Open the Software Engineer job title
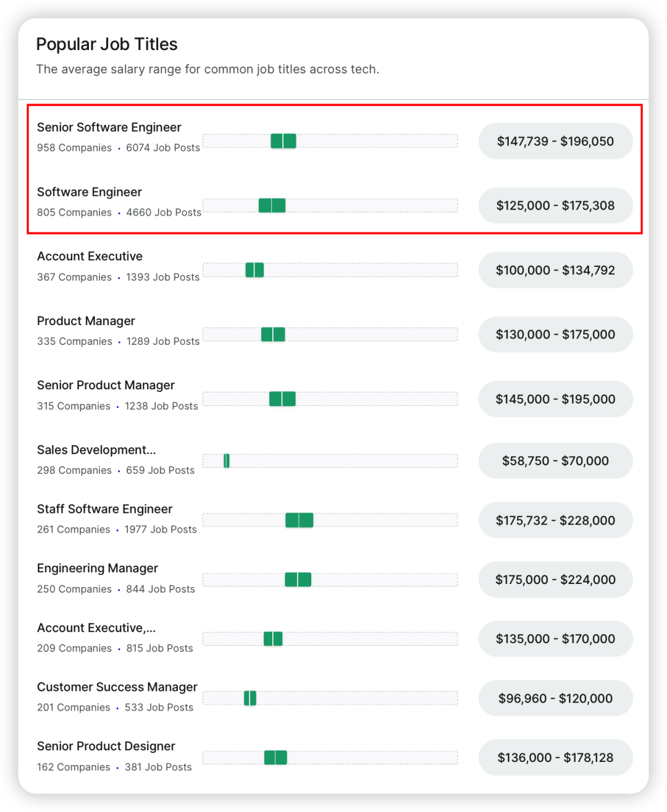This screenshot has width=667, height=812. pyautogui.click(x=90, y=192)
